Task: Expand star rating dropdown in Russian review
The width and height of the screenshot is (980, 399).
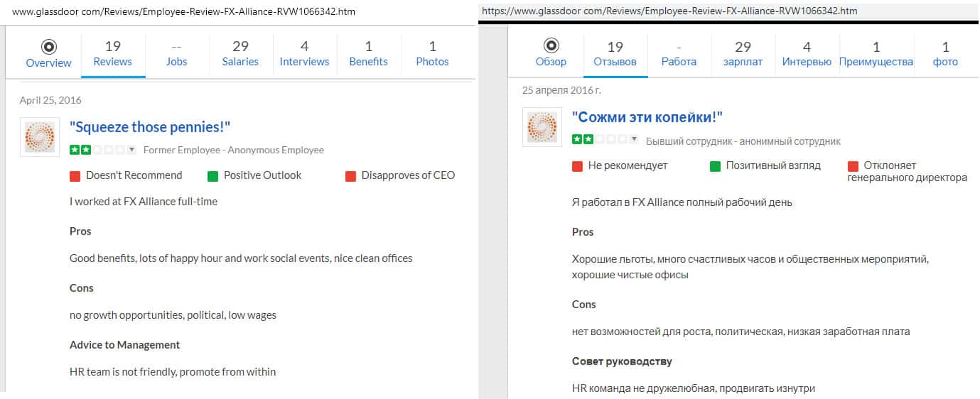Action: point(634,140)
